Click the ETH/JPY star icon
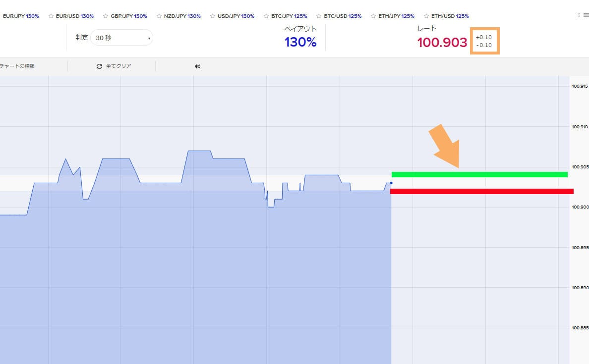The width and height of the screenshot is (589, 364). coord(373,16)
